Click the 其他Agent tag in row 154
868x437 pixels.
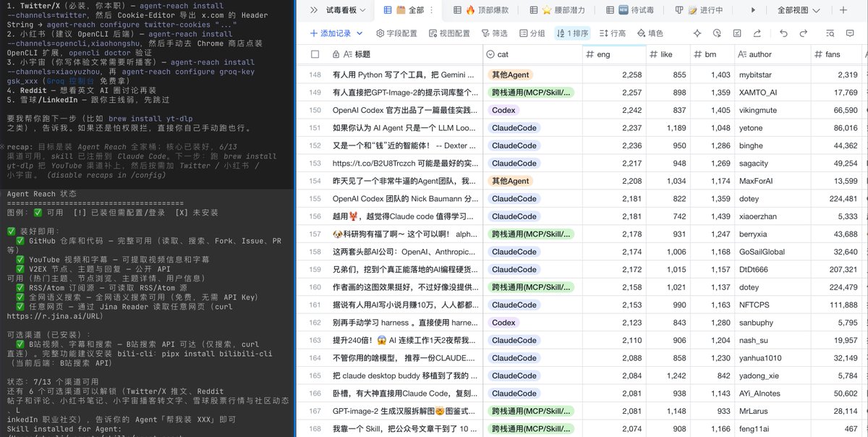(x=511, y=181)
